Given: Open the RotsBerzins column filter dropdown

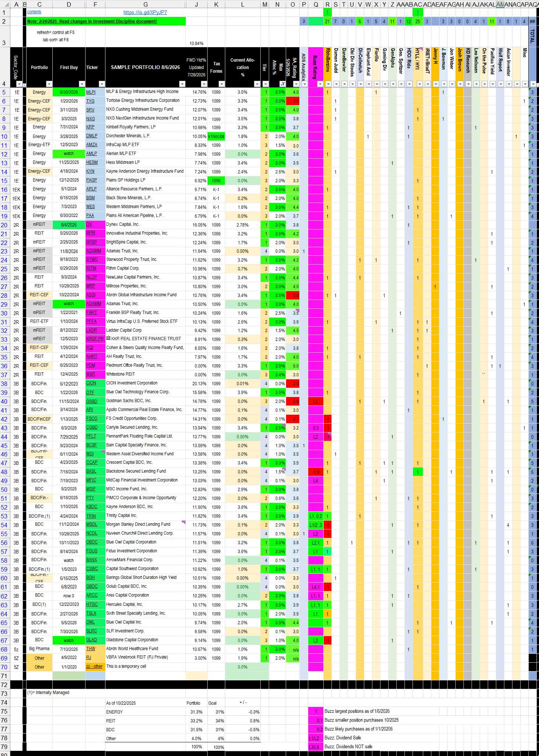Looking at the screenshot, I should (x=328, y=84).
